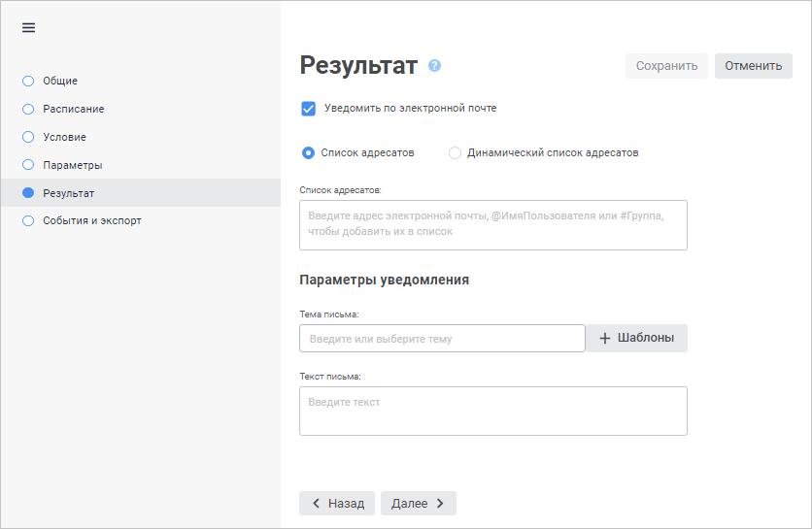Click the step circle beside Расписание
Screen dimensions: 812x529
click(x=28, y=109)
